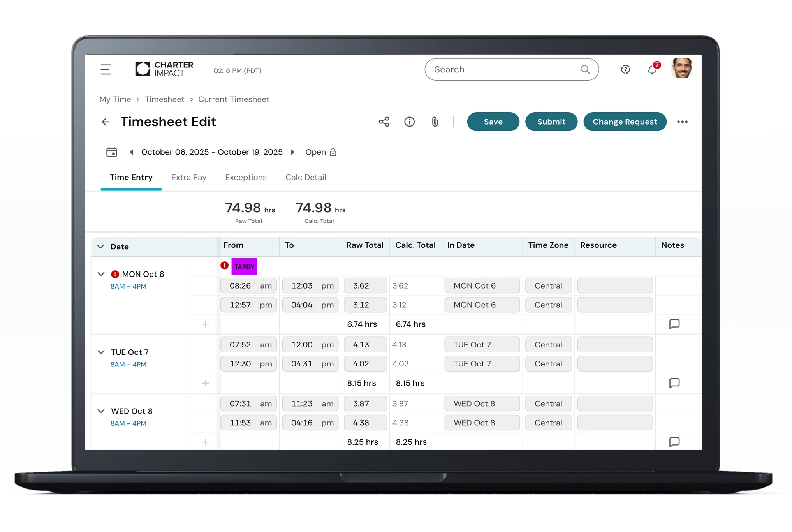Click the share icon
The image size is (792, 532).
384,122
